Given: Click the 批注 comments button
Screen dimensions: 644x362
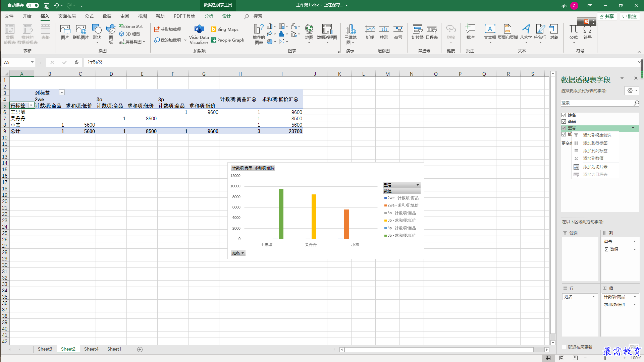Looking at the screenshot, I should [630, 16].
